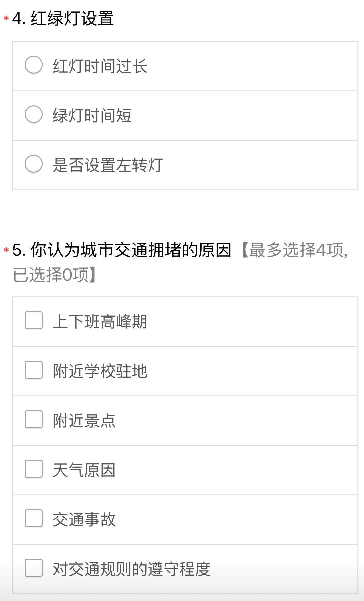Click the 绿灯时间短 option label text
Viewport: 364px width, 601px height.
pyautogui.click(x=92, y=116)
